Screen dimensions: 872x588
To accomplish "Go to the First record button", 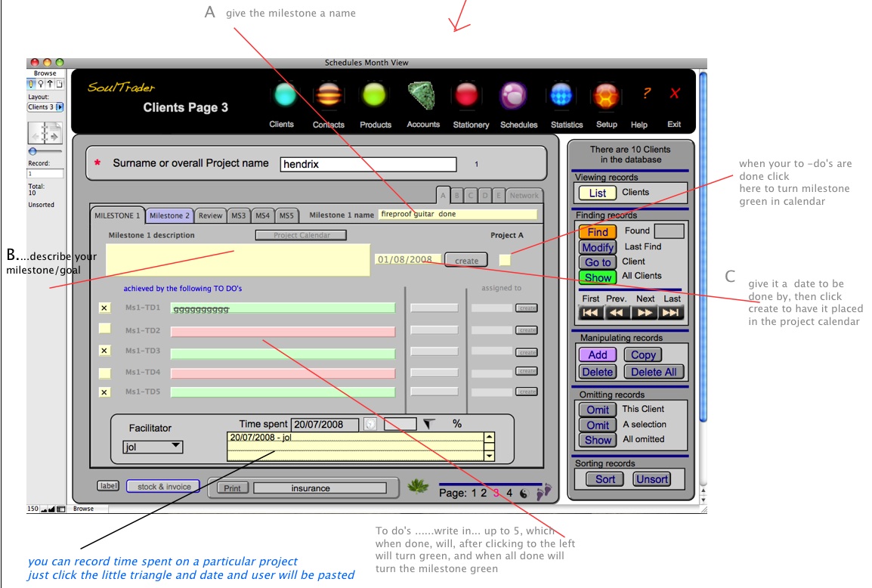I will tap(590, 313).
